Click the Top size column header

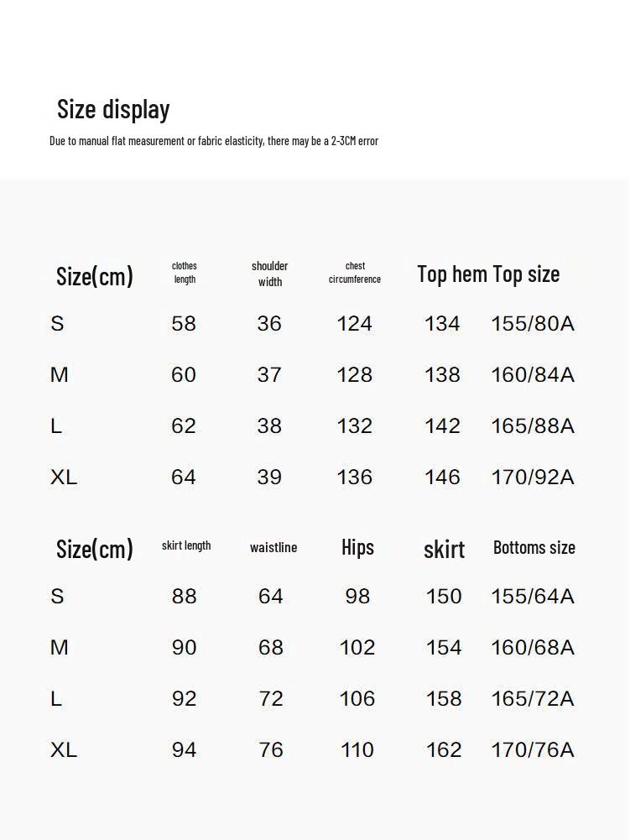point(526,274)
